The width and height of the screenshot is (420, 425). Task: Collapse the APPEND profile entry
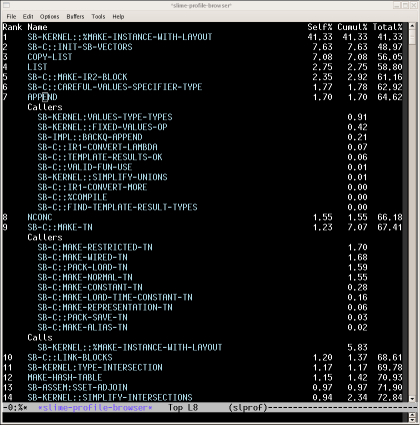point(42,97)
